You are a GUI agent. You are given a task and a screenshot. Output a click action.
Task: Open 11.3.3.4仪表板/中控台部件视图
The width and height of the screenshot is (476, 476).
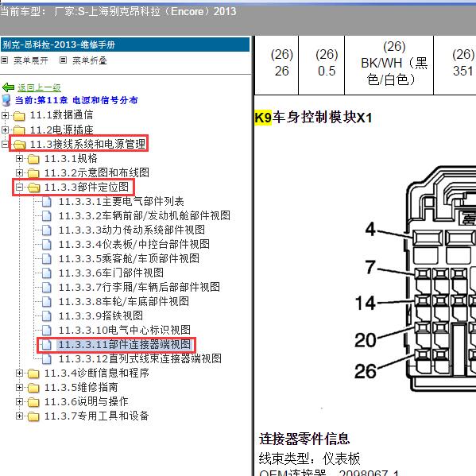[x=134, y=245]
